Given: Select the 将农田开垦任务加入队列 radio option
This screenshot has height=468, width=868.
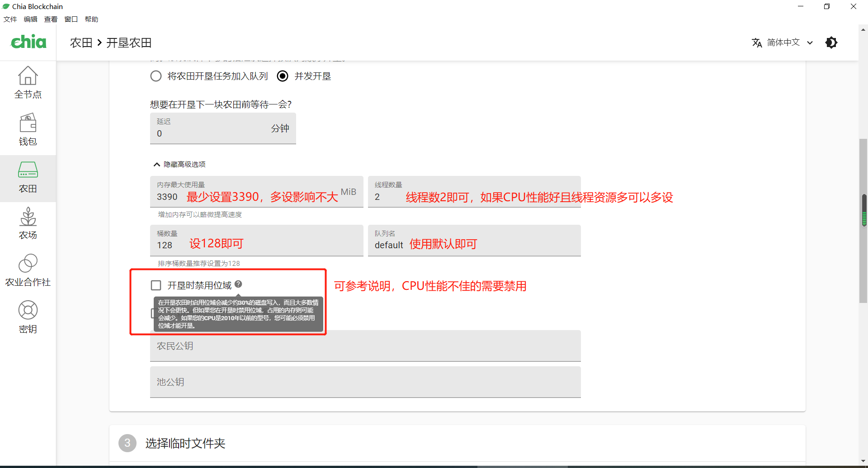Looking at the screenshot, I should point(156,76).
